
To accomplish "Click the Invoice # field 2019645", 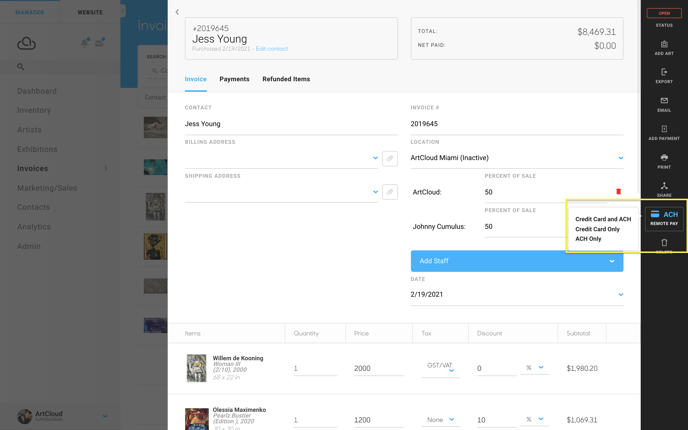I will point(517,124).
